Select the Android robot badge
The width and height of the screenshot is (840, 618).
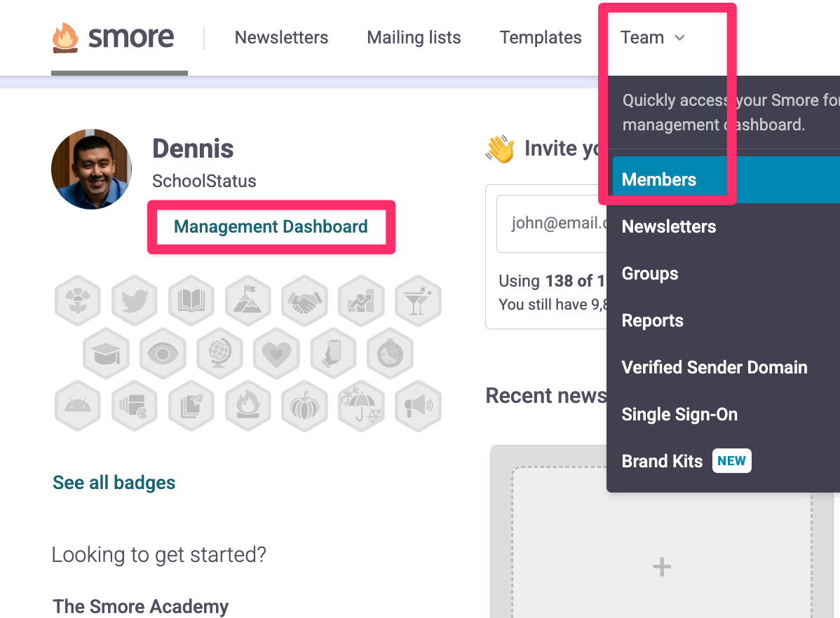coord(77,406)
